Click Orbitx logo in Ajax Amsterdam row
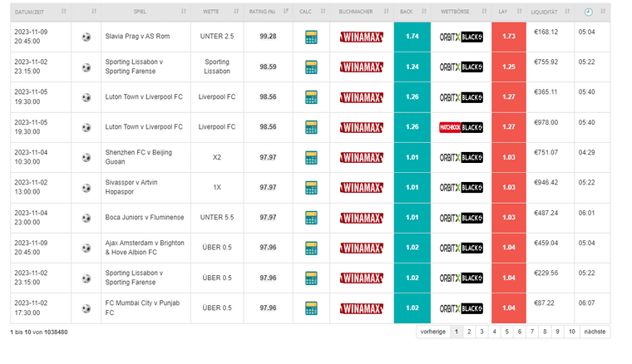 461,248
